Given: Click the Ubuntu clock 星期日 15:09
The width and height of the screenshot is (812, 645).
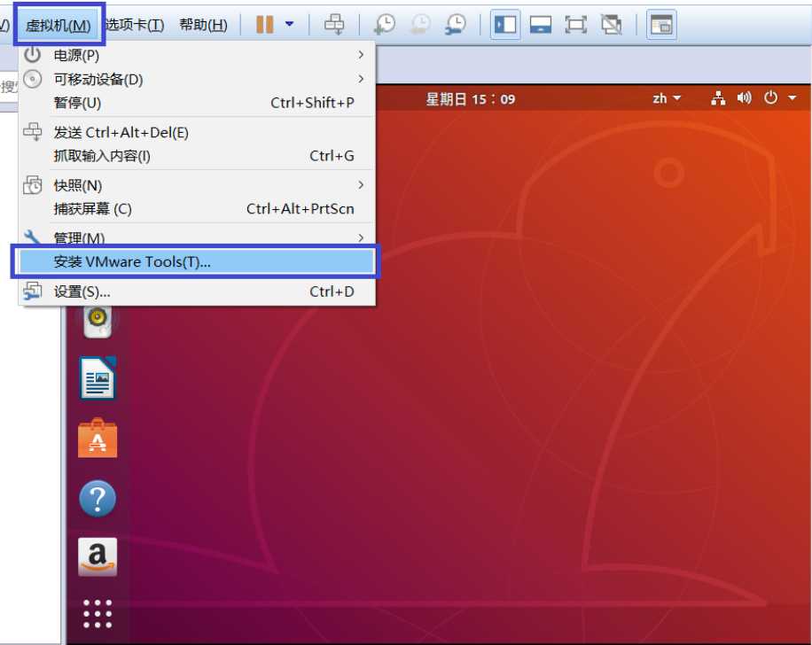Looking at the screenshot, I should (x=471, y=99).
